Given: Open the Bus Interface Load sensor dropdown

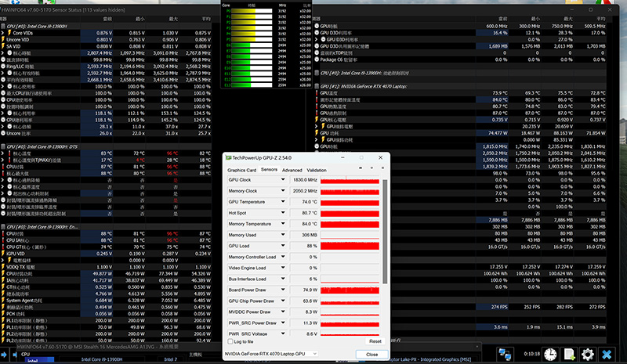Looking at the screenshot, I should click(x=283, y=279).
